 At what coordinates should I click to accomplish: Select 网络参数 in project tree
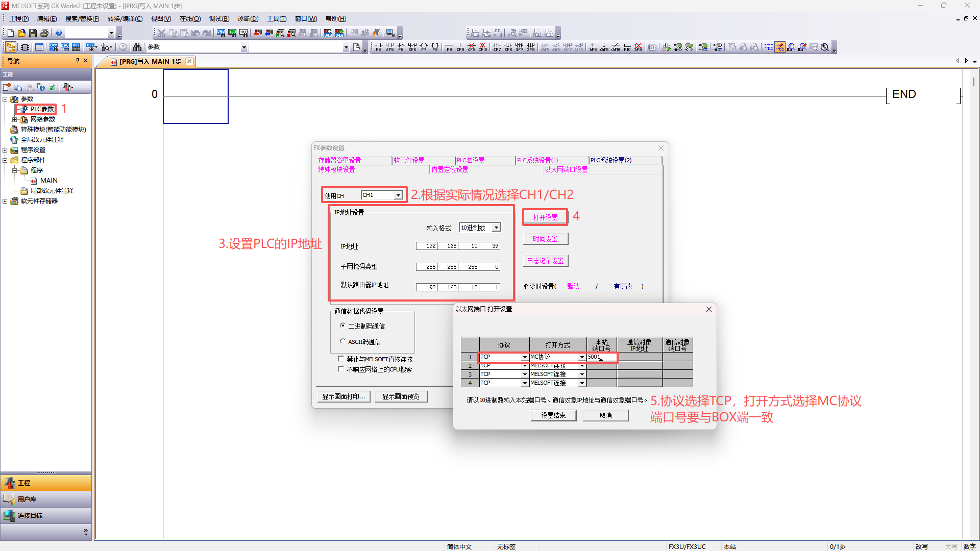(42, 119)
